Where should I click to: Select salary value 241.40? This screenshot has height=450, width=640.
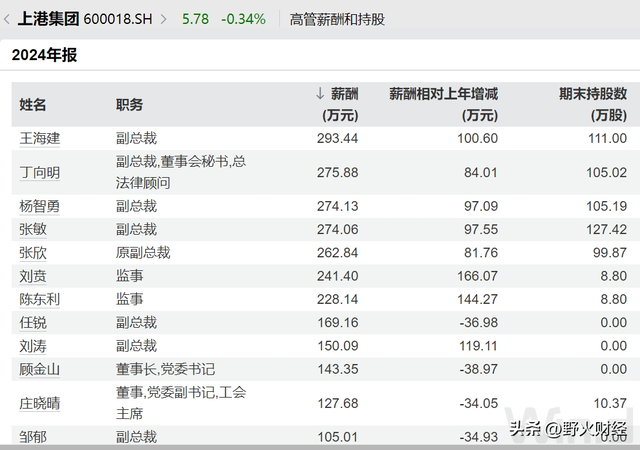[338, 276]
